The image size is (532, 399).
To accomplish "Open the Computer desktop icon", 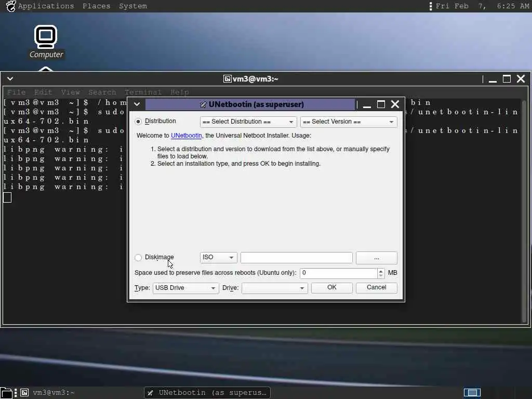I will click(46, 42).
